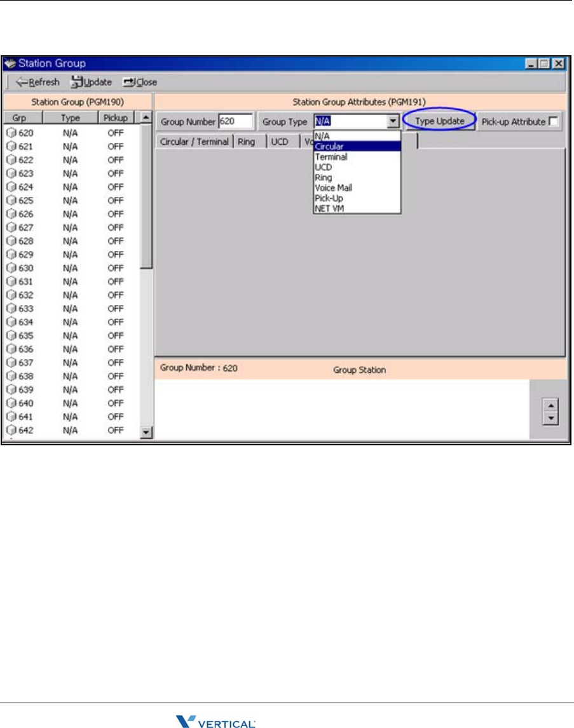The image size is (574, 728).
Task: Select group 636 icon in list
Action: (11, 349)
